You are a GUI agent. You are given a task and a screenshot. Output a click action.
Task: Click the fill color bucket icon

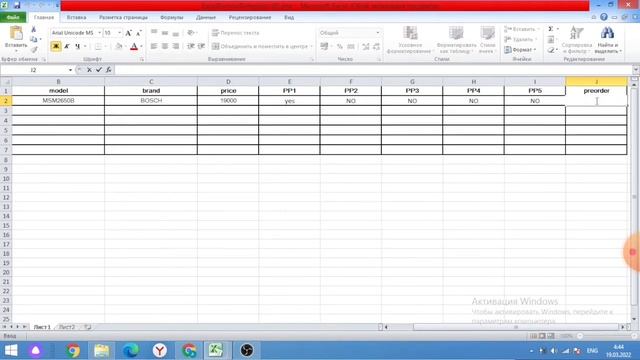[x=118, y=47]
